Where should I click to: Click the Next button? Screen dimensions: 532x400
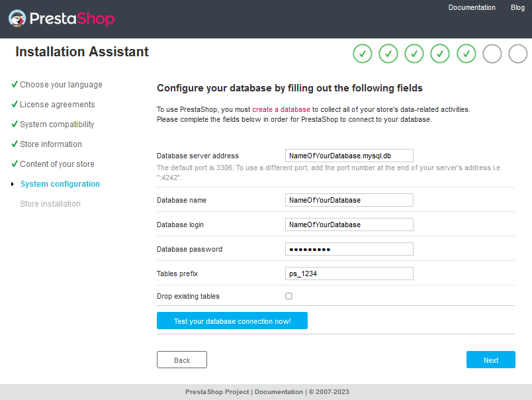click(490, 360)
